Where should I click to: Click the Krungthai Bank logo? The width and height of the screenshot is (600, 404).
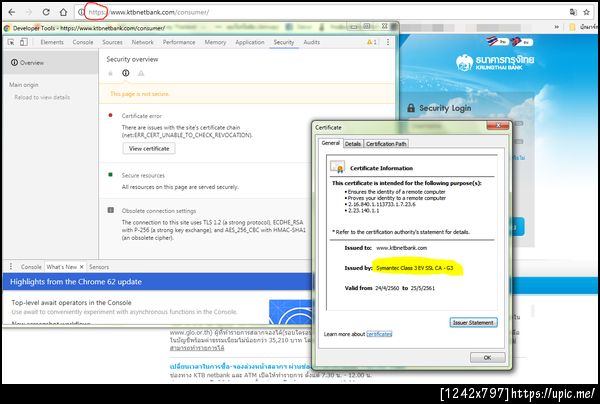[494, 62]
